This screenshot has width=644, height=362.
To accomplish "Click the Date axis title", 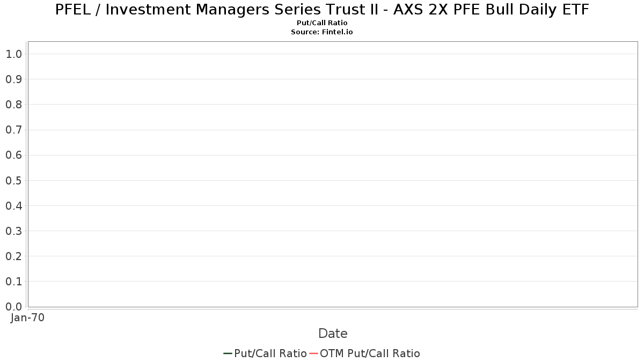I will pyautogui.click(x=333, y=334).
